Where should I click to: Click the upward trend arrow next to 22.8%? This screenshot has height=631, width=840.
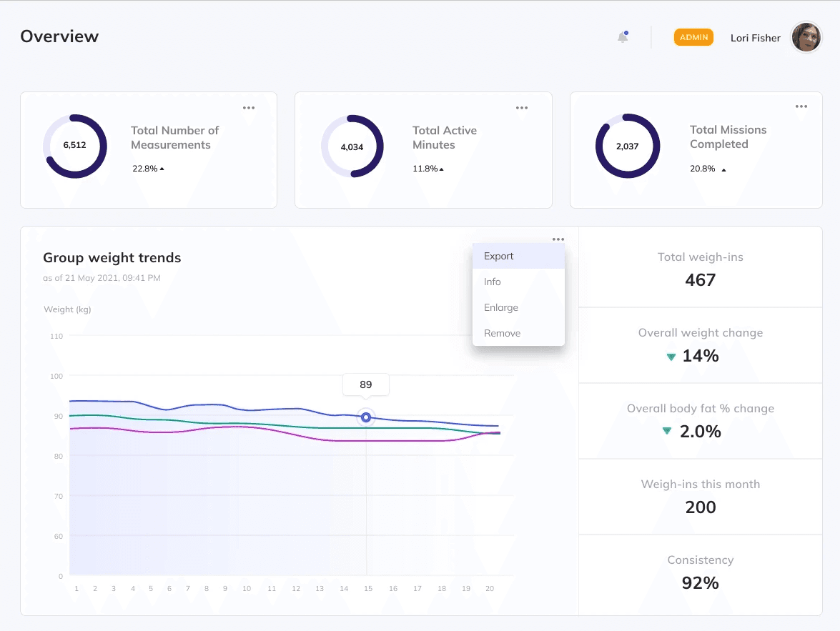click(x=162, y=169)
